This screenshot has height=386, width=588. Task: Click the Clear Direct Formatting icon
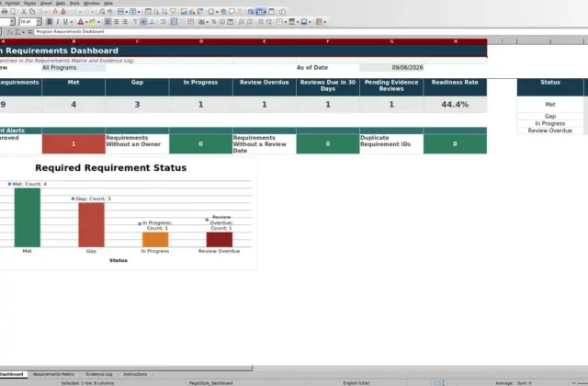point(63,12)
